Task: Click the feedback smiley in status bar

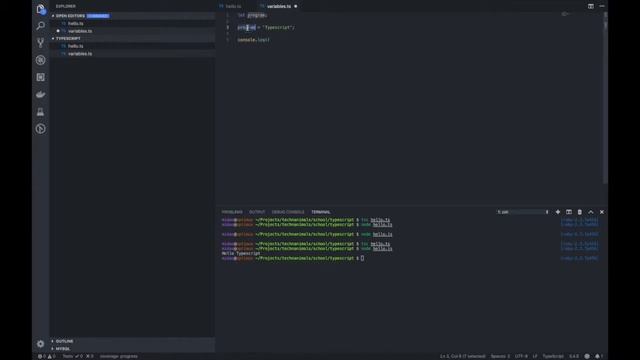Action: pos(587,356)
